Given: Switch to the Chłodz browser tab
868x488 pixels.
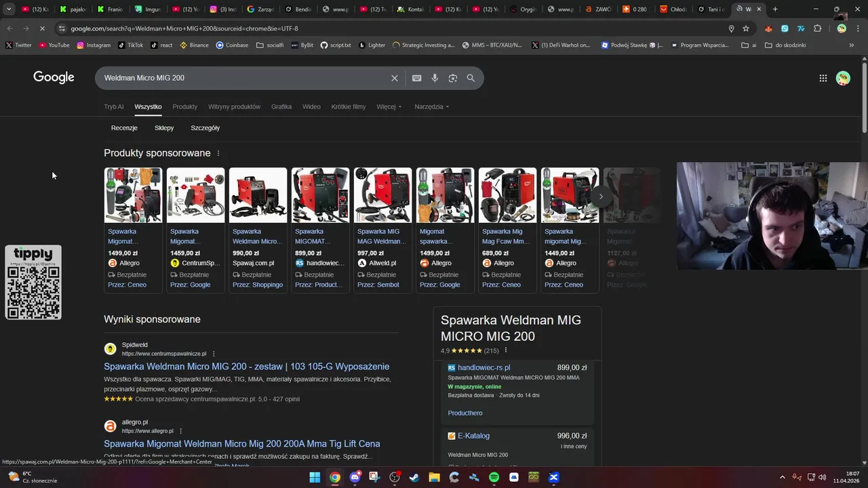Looking at the screenshot, I should (x=673, y=9).
